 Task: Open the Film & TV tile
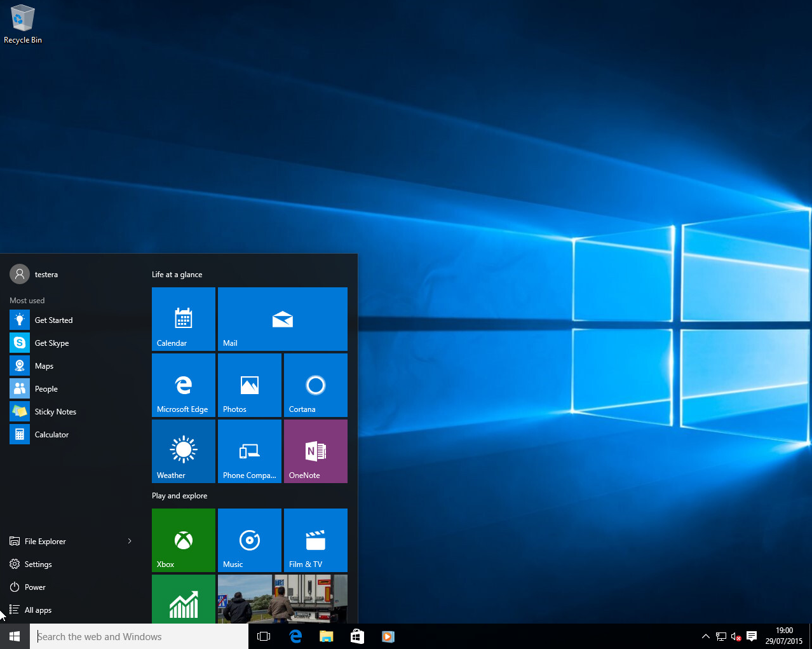316,540
